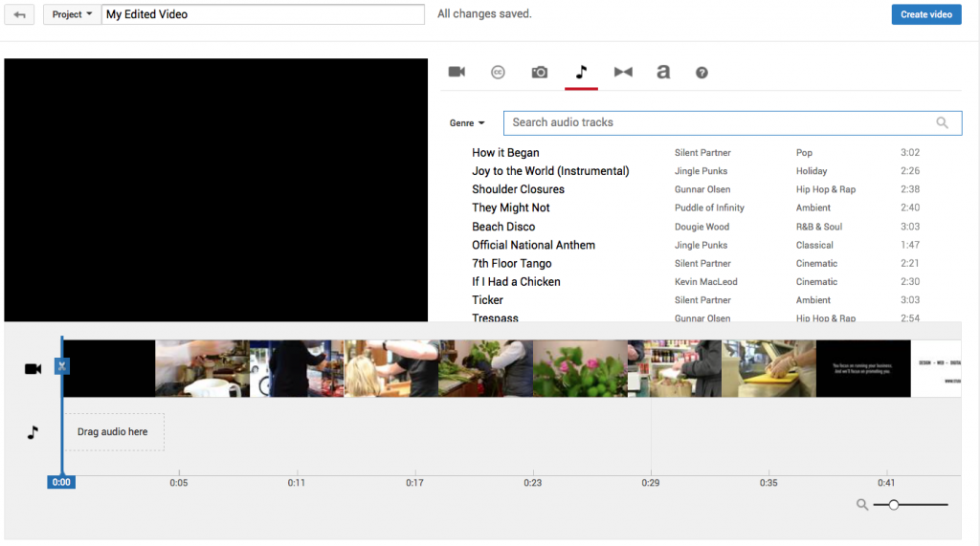Click artist 'Dougie Wood'
Image resolution: width=980 pixels, height=546 pixels.
(x=702, y=227)
